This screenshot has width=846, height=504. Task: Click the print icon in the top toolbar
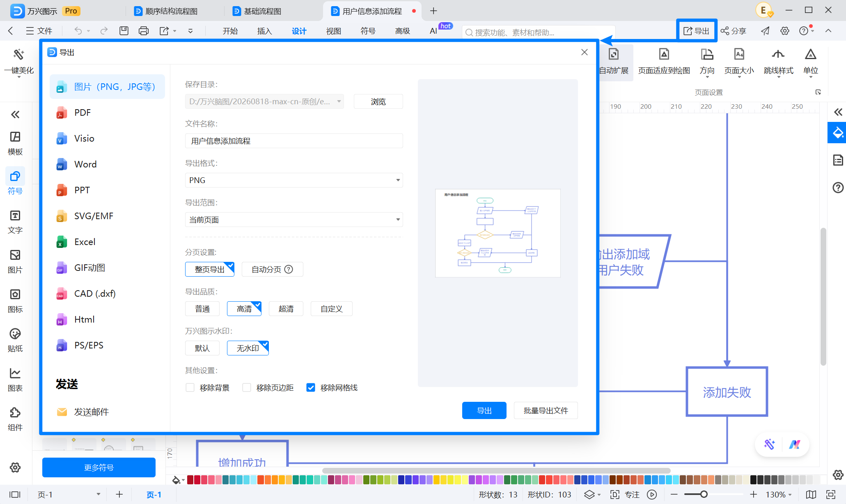143,31
